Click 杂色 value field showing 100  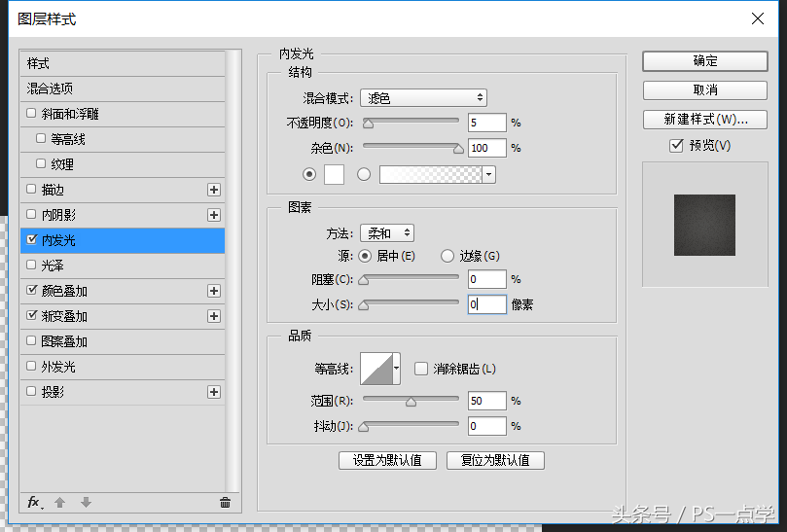pos(486,148)
